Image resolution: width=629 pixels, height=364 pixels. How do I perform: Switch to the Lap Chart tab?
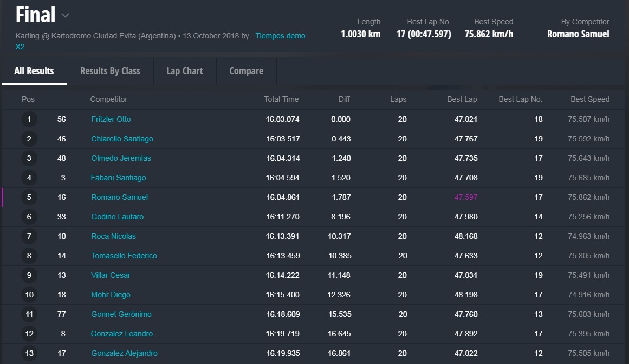pyautogui.click(x=185, y=71)
